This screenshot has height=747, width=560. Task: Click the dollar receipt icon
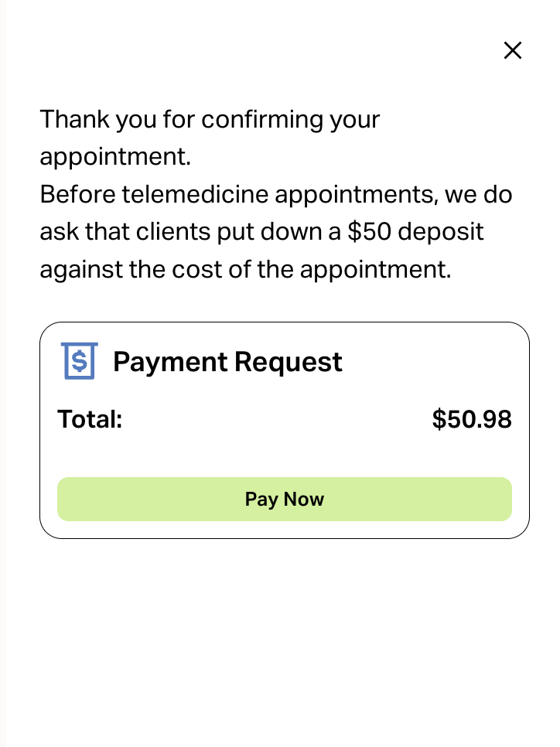[79, 361]
